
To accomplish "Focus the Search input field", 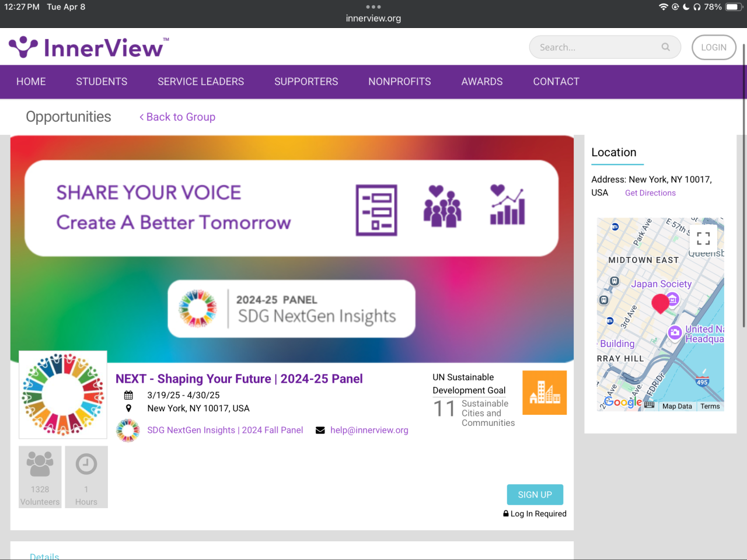I will pyautogui.click(x=605, y=47).
